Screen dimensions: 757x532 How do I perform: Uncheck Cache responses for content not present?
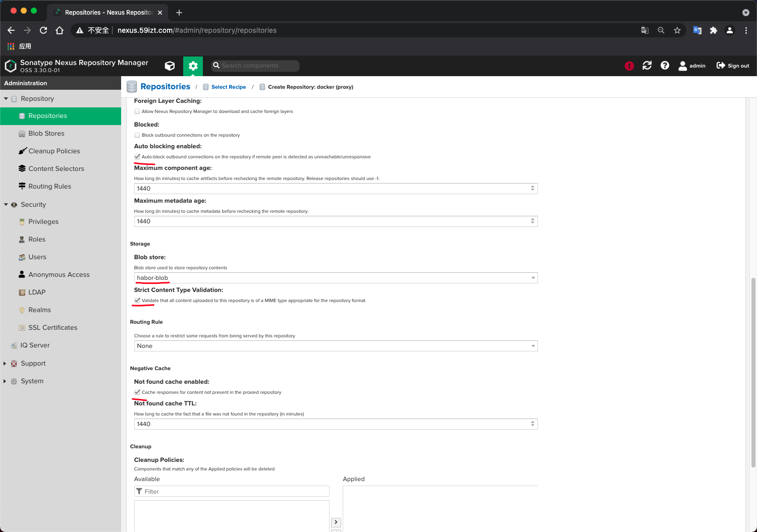coord(137,392)
